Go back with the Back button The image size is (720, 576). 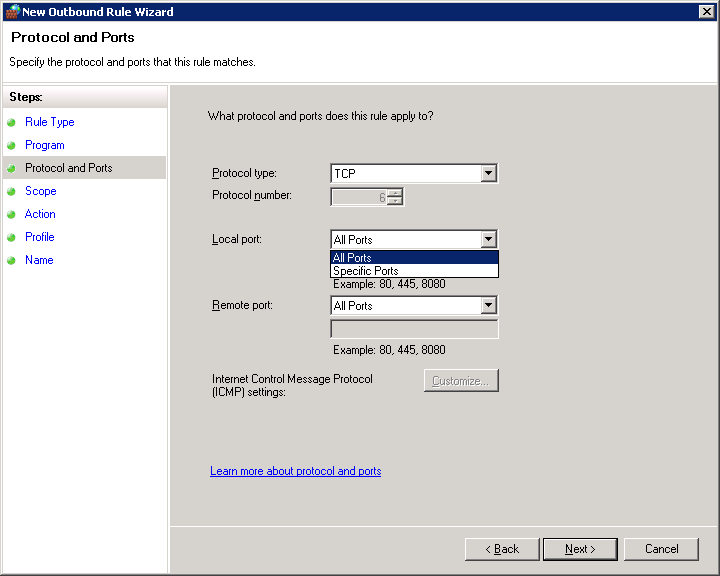point(502,549)
